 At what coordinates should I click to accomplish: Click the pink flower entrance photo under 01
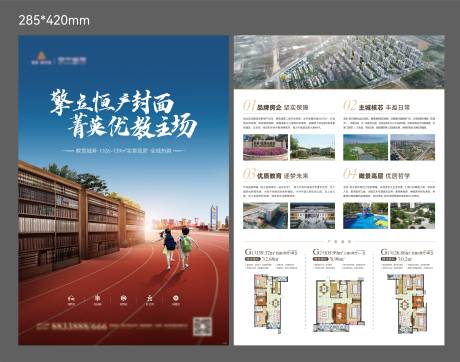point(265,147)
